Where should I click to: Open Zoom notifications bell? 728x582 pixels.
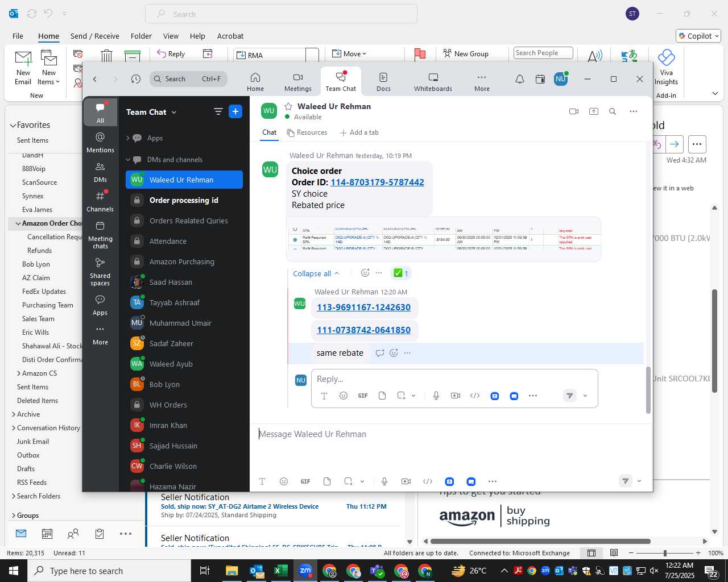[x=519, y=79]
